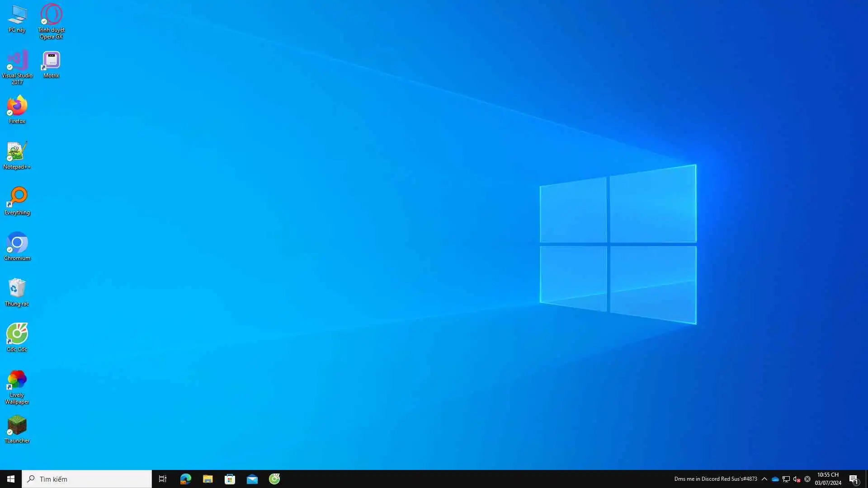Open the clock showing 10:55 CH

click(828, 479)
